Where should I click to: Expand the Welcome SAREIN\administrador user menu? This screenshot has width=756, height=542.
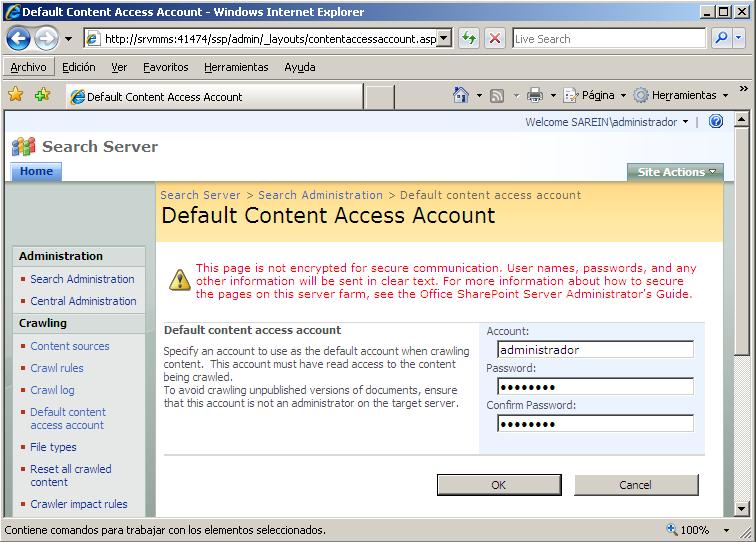(x=607, y=122)
